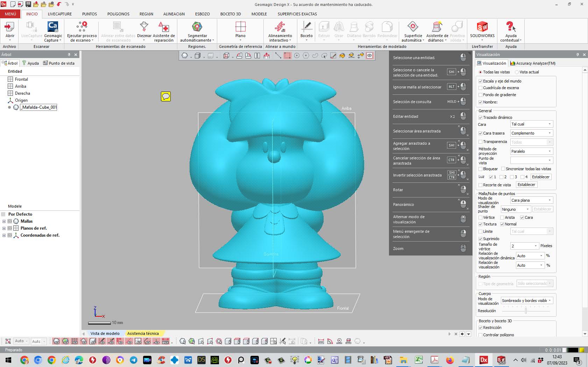Click the yellow comment note icon in viewport

(x=166, y=96)
